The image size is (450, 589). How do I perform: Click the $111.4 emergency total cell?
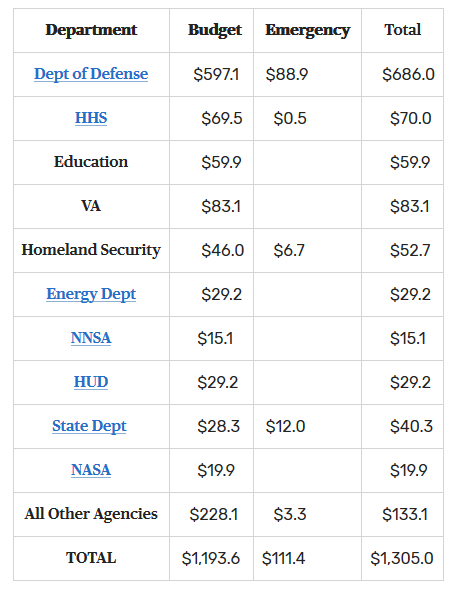284,559
